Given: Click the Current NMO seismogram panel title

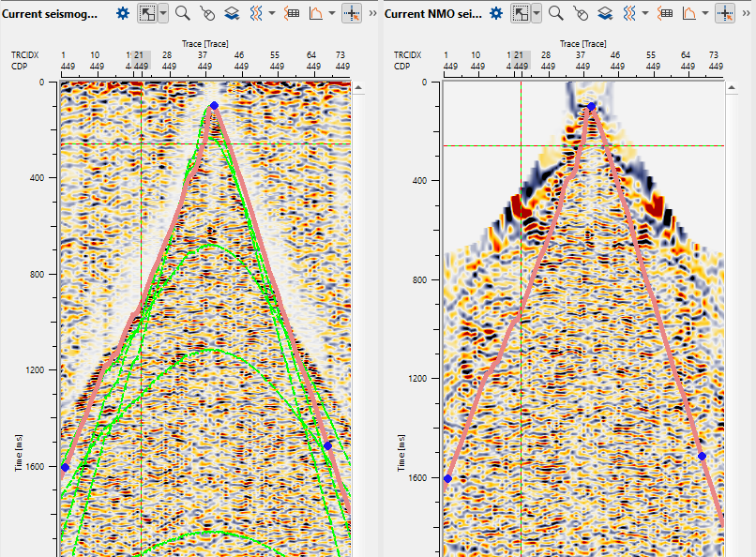Looking at the screenshot, I should click(x=433, y=13).
